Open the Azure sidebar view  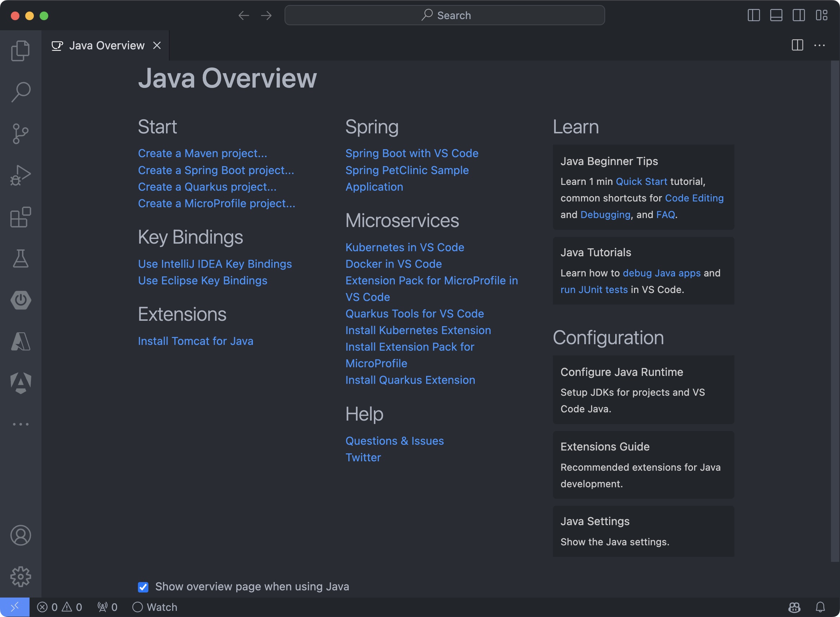[21, 342]
